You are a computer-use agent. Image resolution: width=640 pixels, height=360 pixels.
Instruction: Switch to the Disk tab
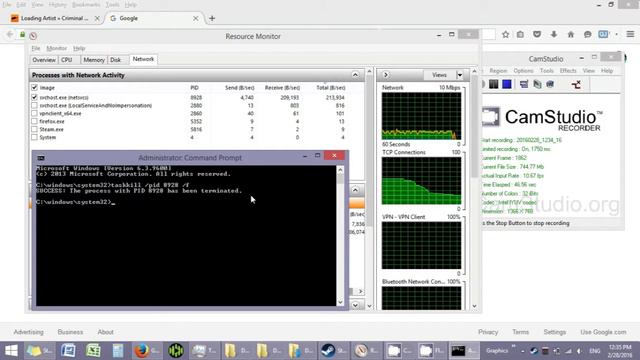(116, 60)
